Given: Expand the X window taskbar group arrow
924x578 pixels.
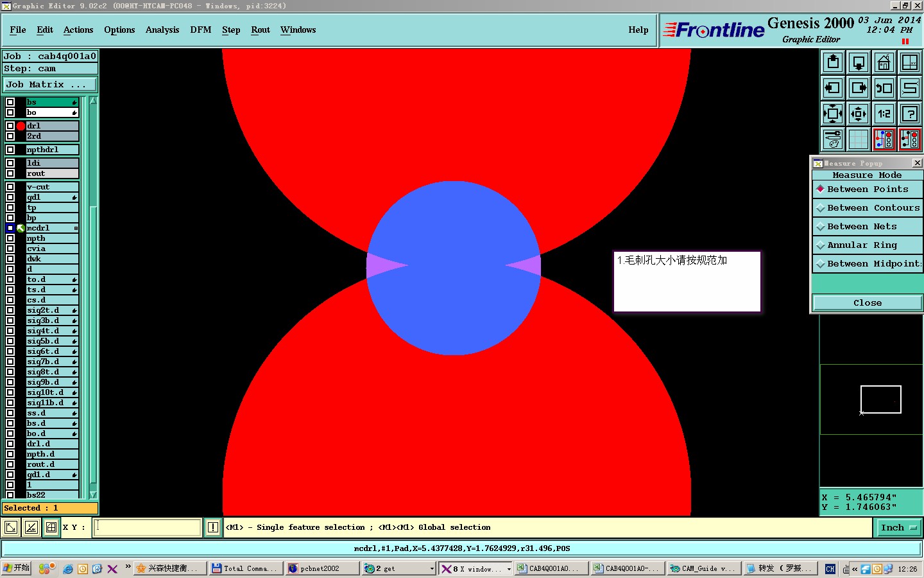Looking at the screenshot, I should [x=509, y=569].
